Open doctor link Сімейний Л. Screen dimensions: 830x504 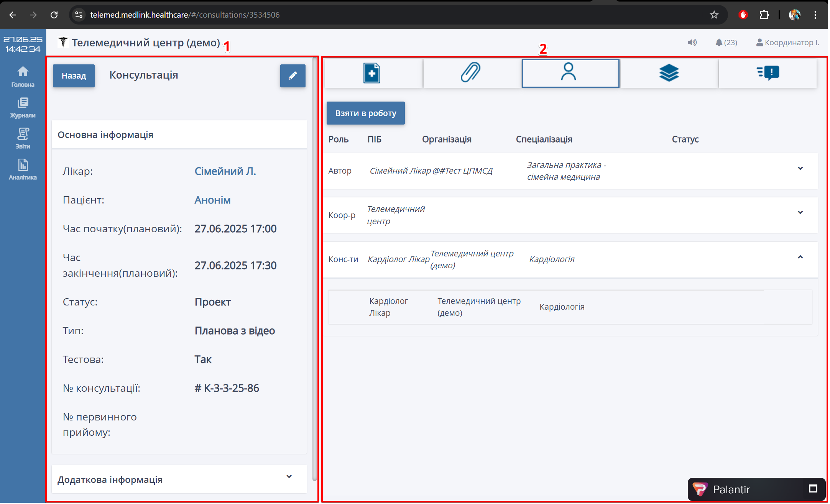pyautogui.click(x=225, y=171)
